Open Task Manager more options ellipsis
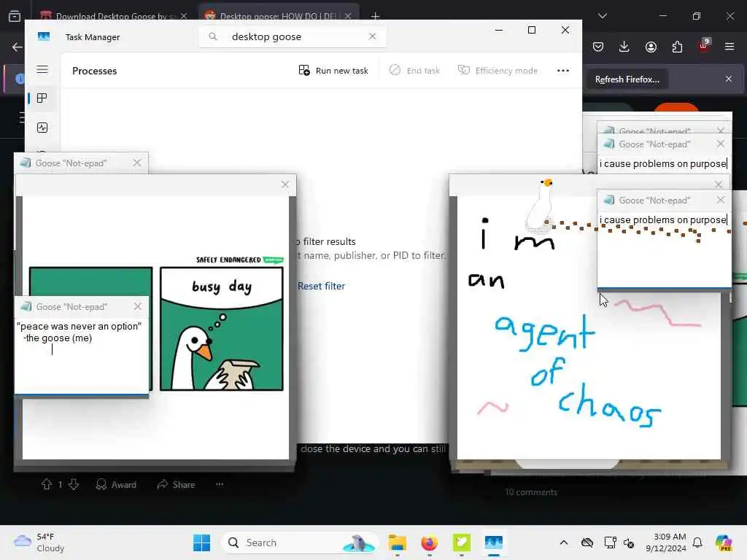The image size is (747, 560). 563,71
